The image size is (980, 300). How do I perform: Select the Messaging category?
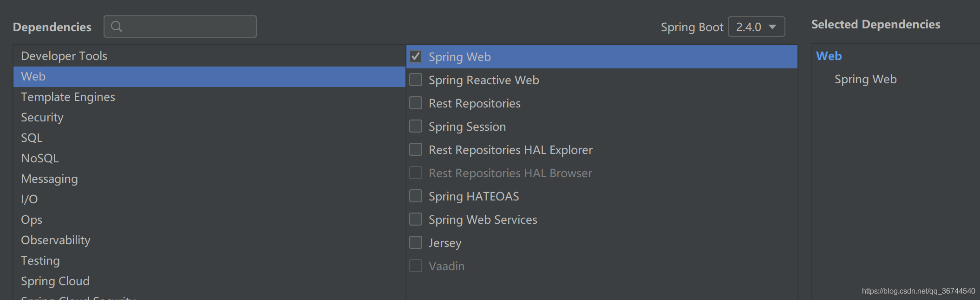49,179
